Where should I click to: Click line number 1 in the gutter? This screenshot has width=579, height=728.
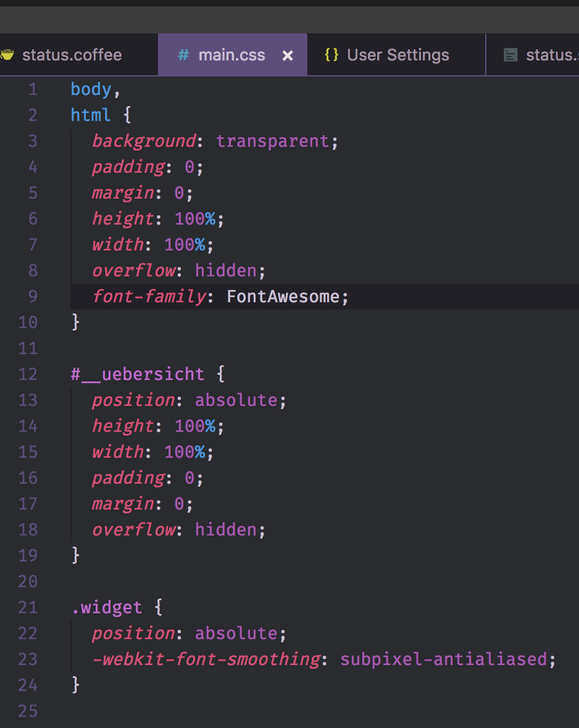33,89
